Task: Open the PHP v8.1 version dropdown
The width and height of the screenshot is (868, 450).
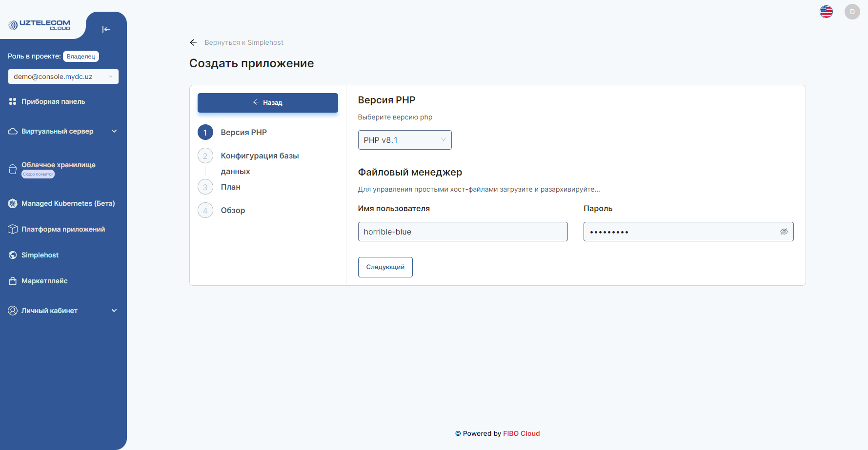Action: 404,140
